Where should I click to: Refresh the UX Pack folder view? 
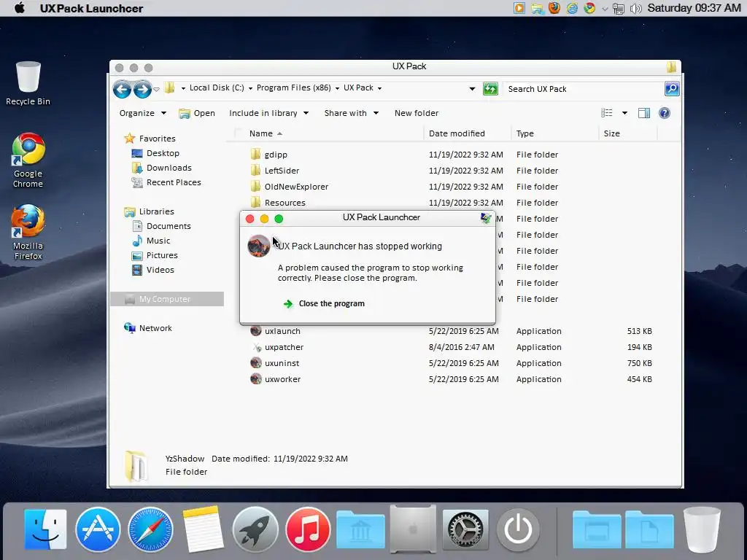tap(490, 88)
